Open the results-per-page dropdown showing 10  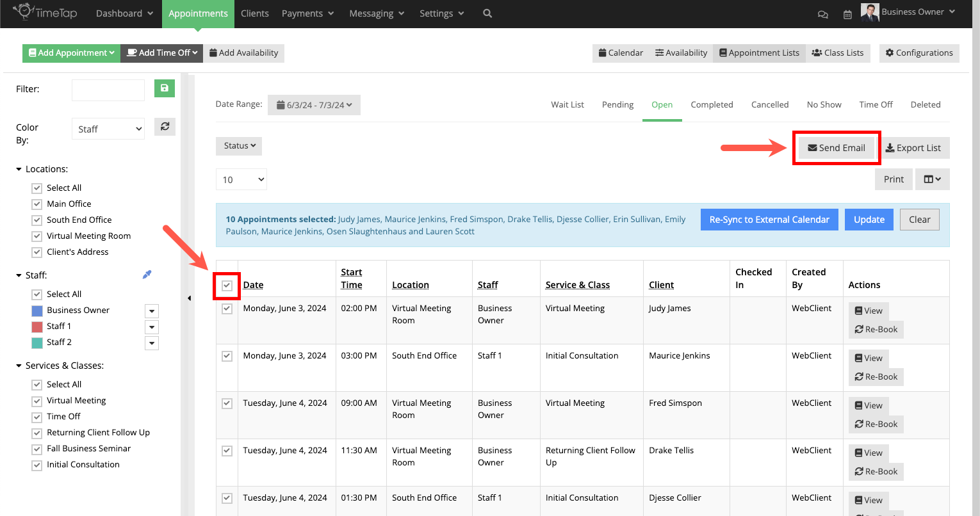tap(241, 179)
